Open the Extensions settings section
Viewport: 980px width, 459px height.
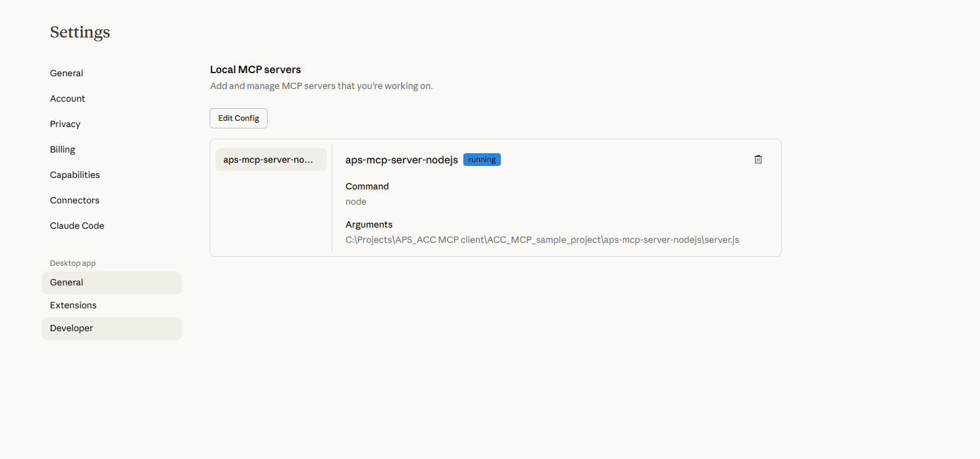[73, 305]
